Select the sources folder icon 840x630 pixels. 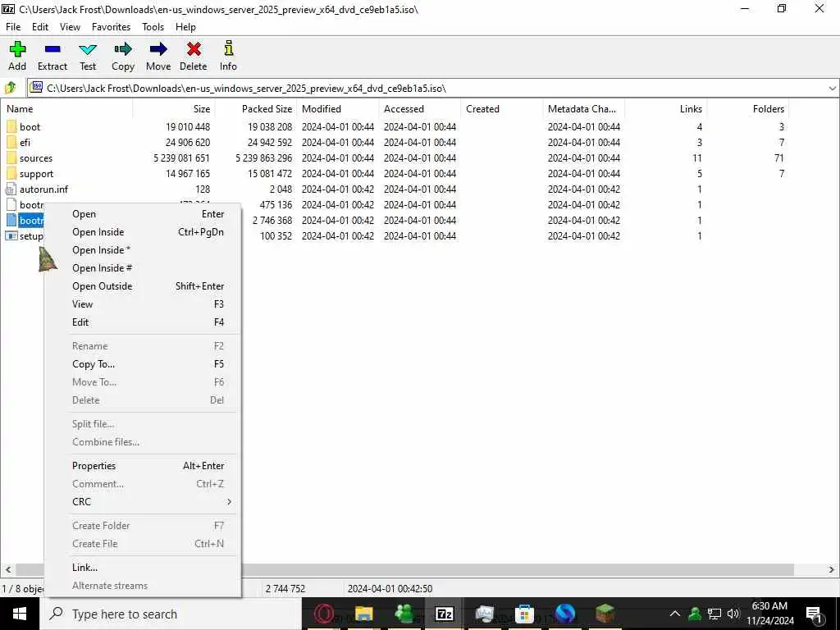click(11, 157)
